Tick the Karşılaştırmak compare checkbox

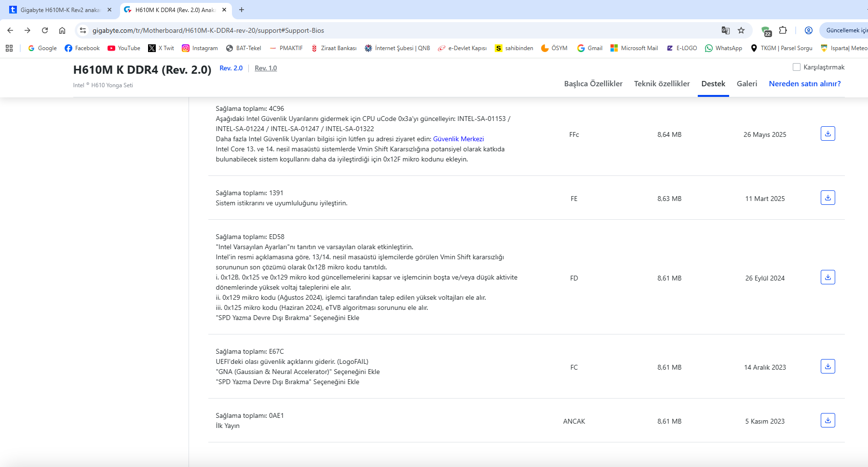point(797,67)
